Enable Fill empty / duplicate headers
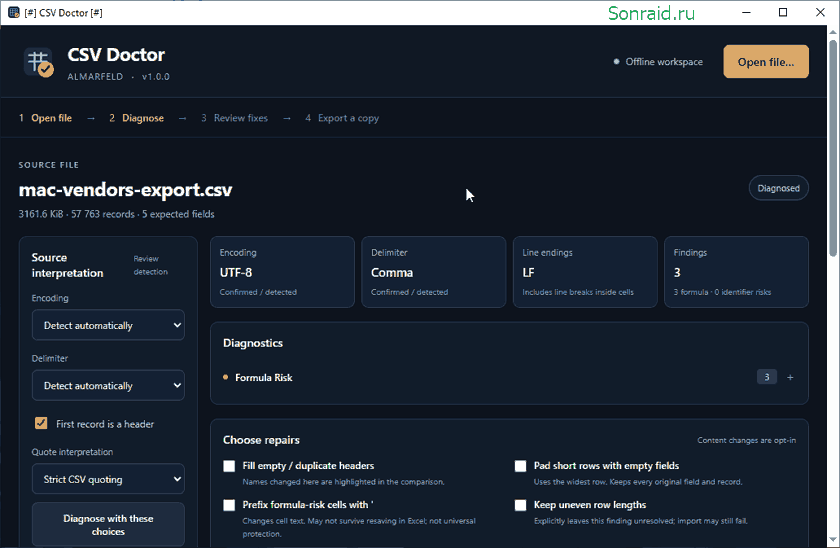 pos(229,466)
